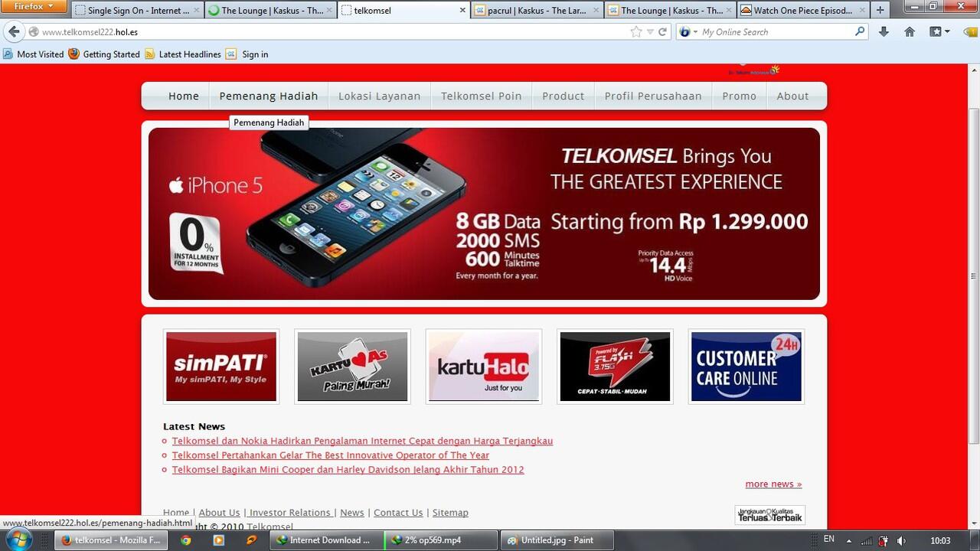Read news about Telkomsel dan Nokia
980x551 pixels.
click(x=362, y=441)
